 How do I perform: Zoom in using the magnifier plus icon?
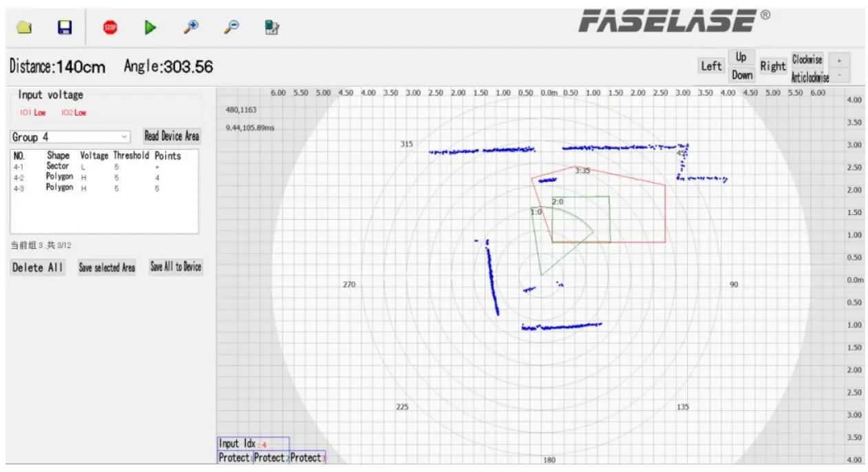(190, 27)
